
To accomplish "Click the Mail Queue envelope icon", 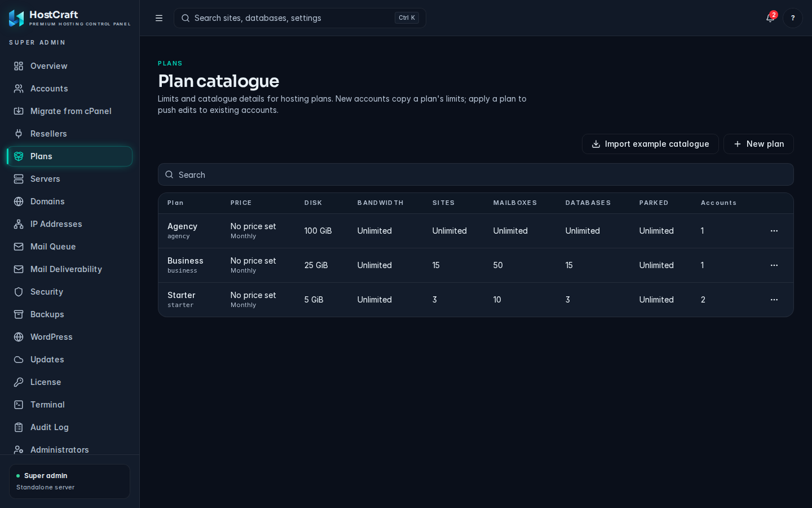I will point(19,247).
